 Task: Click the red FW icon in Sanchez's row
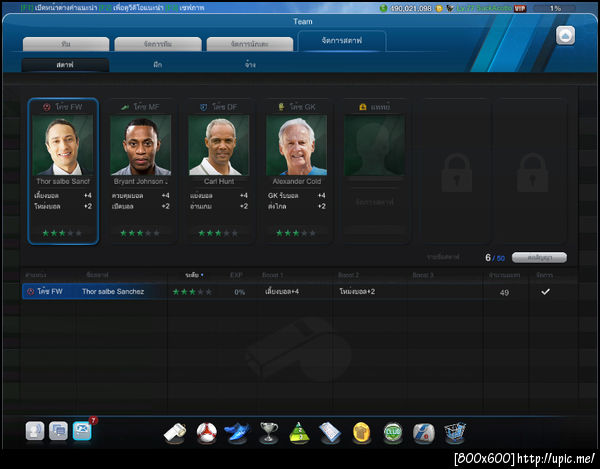31,291
